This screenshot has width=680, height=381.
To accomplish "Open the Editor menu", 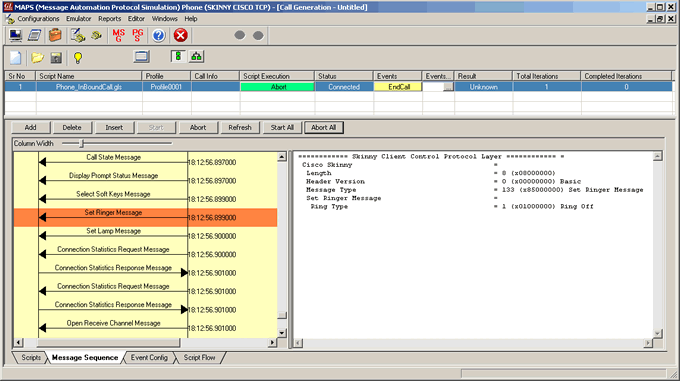I will point(136,19).
